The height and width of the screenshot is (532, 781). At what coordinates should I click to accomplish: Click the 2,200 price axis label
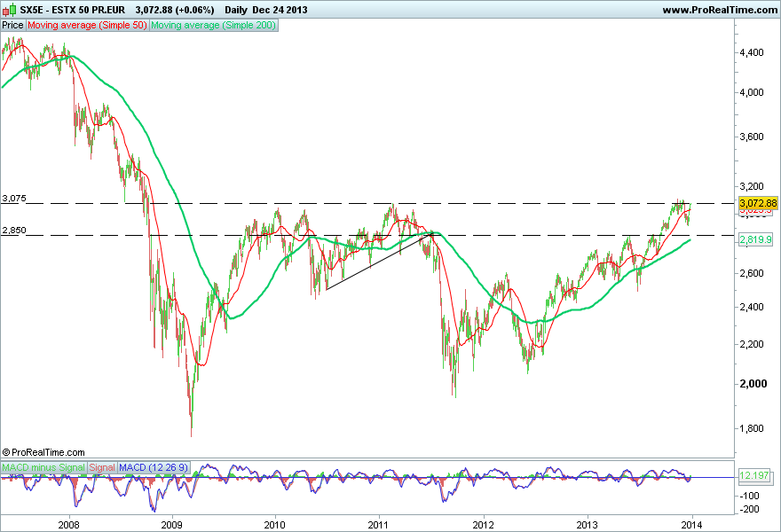tap(752, 344)
